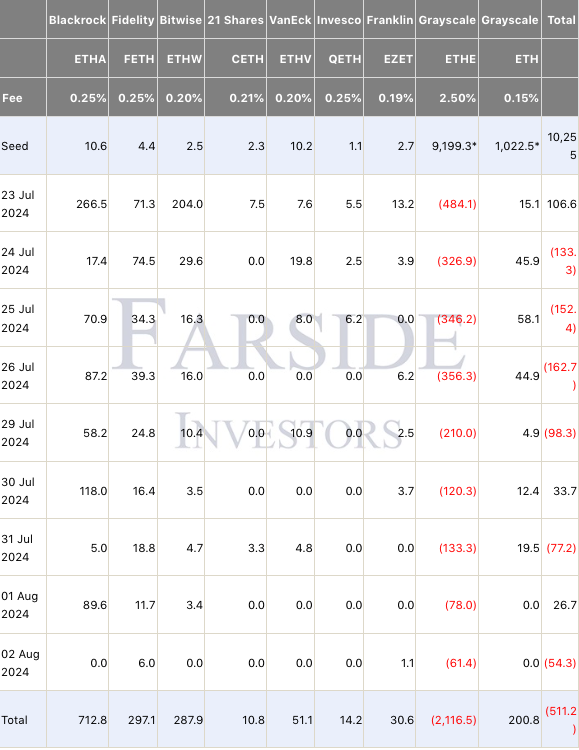Select the 266.5 Blackrock inflow value
Image resolution: width=579 pixels, height=750 pixels.
(x=91, y=204)
